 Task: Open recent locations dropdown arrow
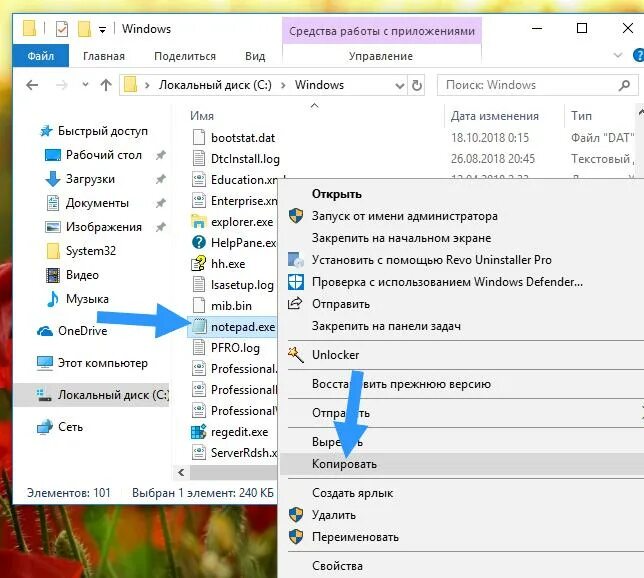pos(85,85)
